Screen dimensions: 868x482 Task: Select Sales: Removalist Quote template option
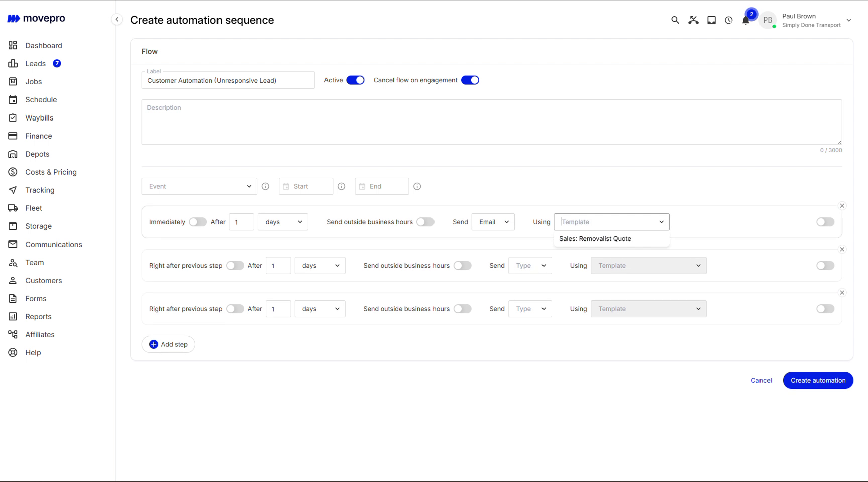click(x=611, y=239)
